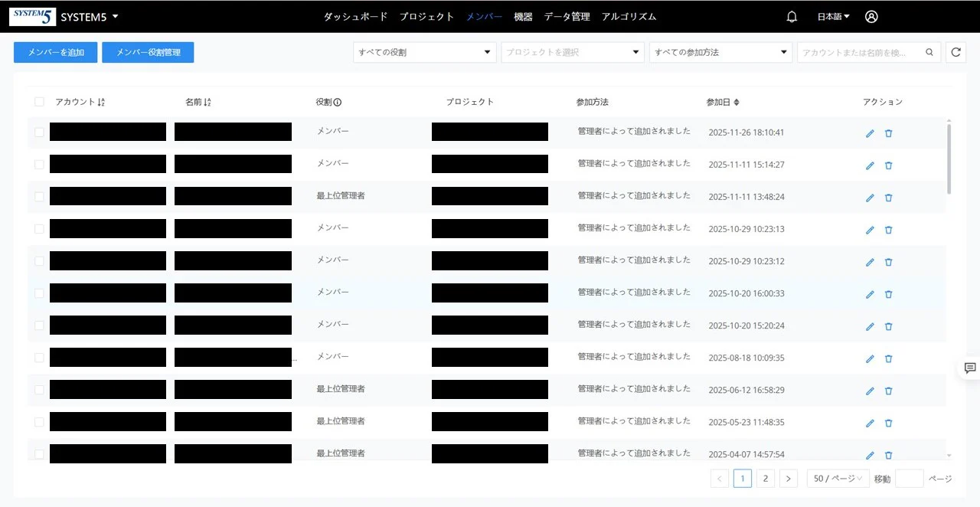The image size is (980, 507).
Task: Open the データ管理 navigation item
Action: point(567,16)
